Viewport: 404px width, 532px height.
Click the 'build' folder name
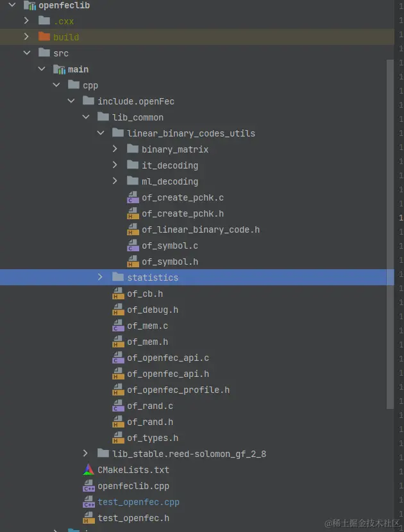tap(66, 37)
